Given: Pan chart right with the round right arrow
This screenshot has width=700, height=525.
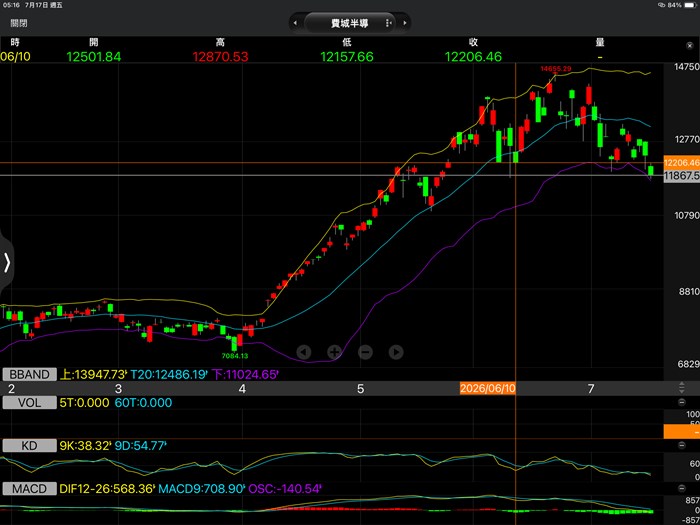Looking at the screenshot, I should tap(396, 352).
